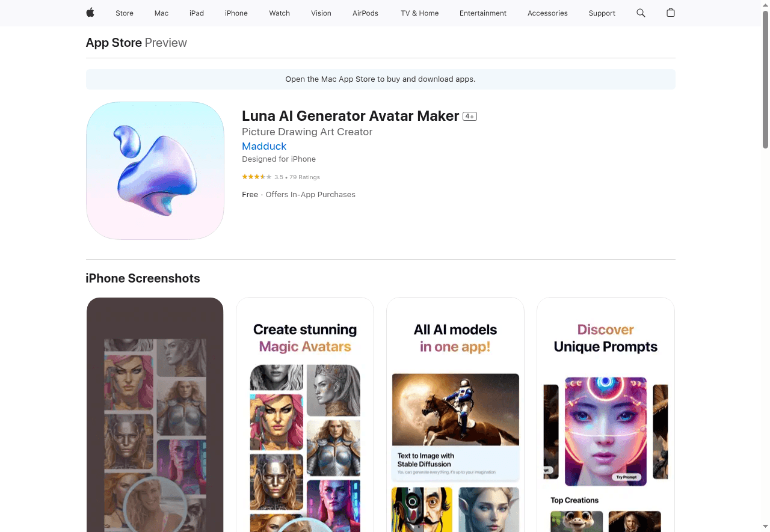
Task: Click the Luna AI app icon
Action: click(x=155, y=171)
